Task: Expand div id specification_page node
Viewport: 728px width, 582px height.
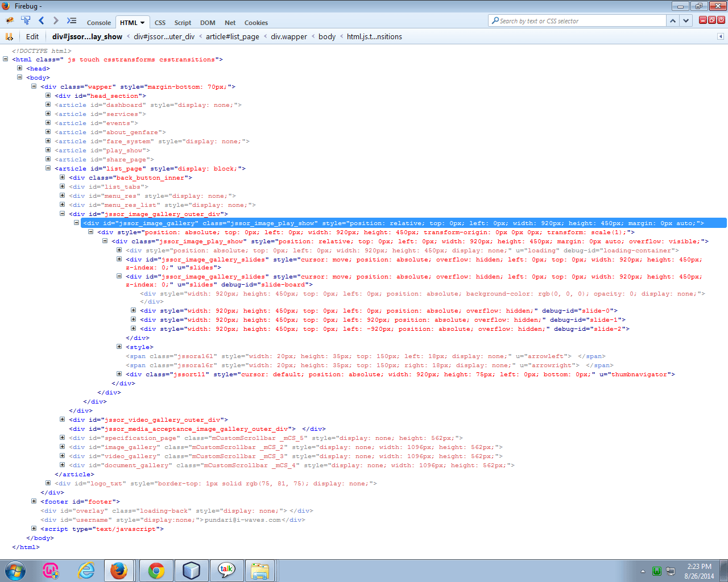Action: pos(62,438)
